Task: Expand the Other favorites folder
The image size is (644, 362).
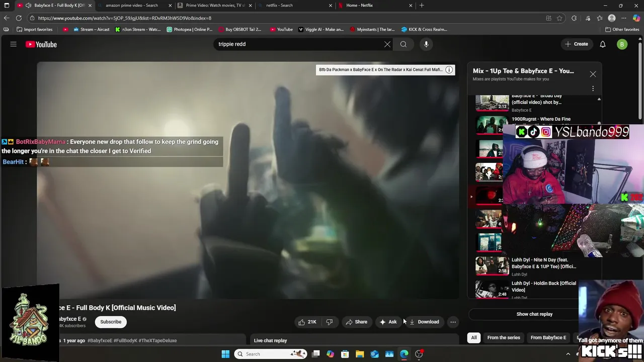Action: tap(622, 30)
